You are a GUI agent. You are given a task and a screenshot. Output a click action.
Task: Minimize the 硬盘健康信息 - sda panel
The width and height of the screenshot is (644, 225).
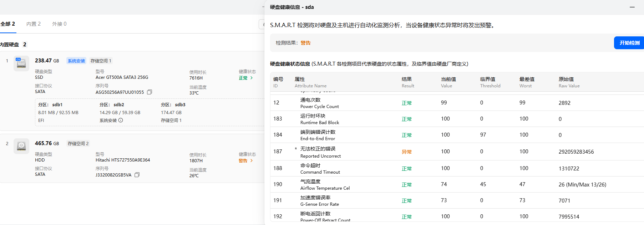tap(632, 7)
